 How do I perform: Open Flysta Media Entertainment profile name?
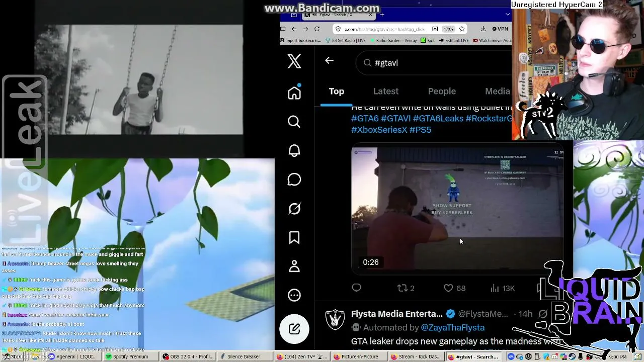pyautogui.click(x=397, y=314)
